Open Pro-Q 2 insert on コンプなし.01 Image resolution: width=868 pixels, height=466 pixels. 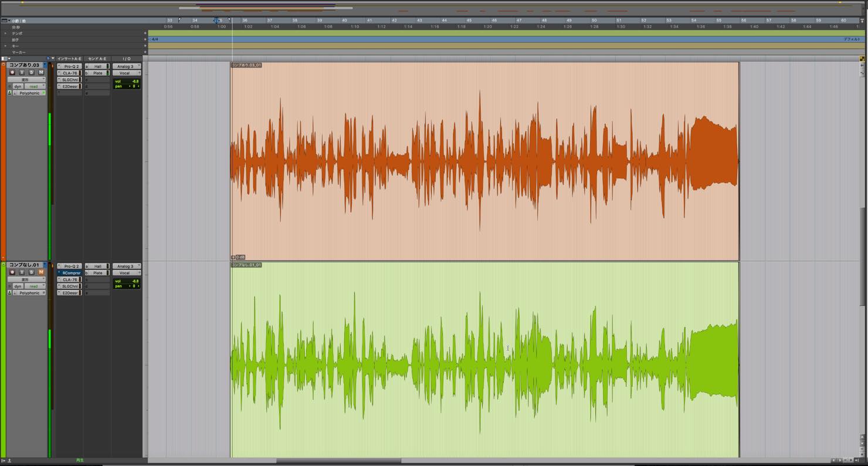point(71,266)
